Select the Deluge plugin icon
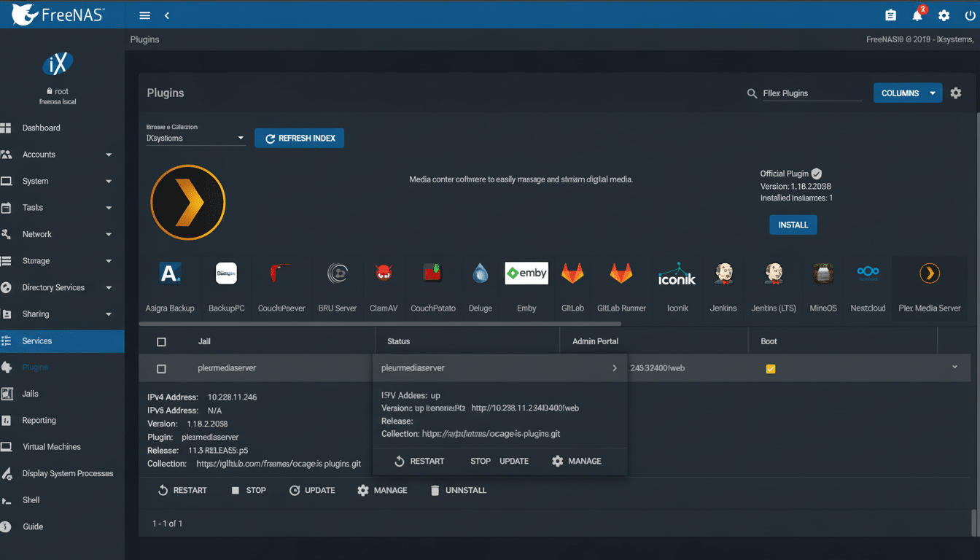Image resolution: width=980 pixels, height=560 pixels. tap(481, 273)
